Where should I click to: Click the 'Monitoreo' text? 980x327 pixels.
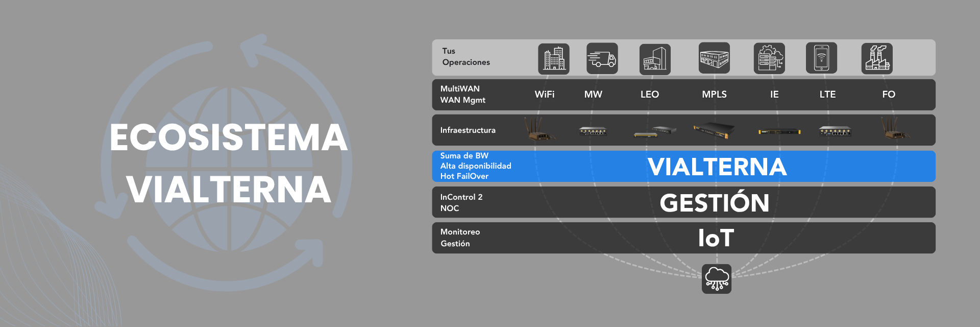tap(460, 232)
